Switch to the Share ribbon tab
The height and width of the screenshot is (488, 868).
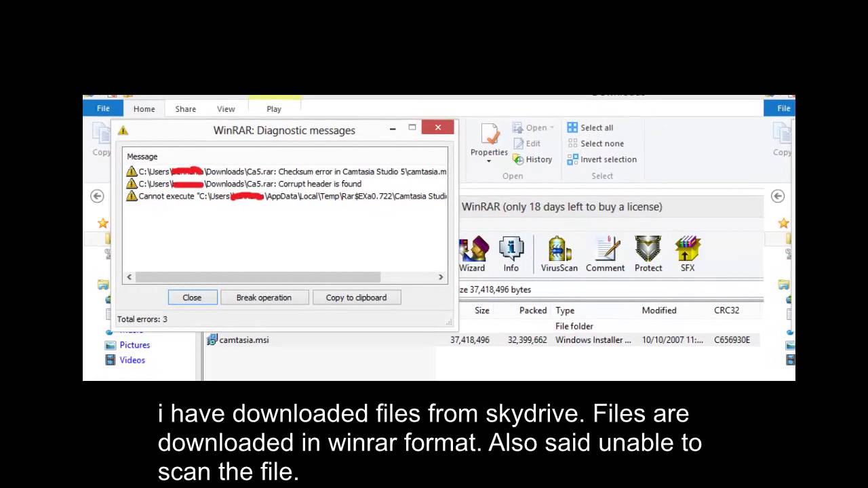[185, 108]
